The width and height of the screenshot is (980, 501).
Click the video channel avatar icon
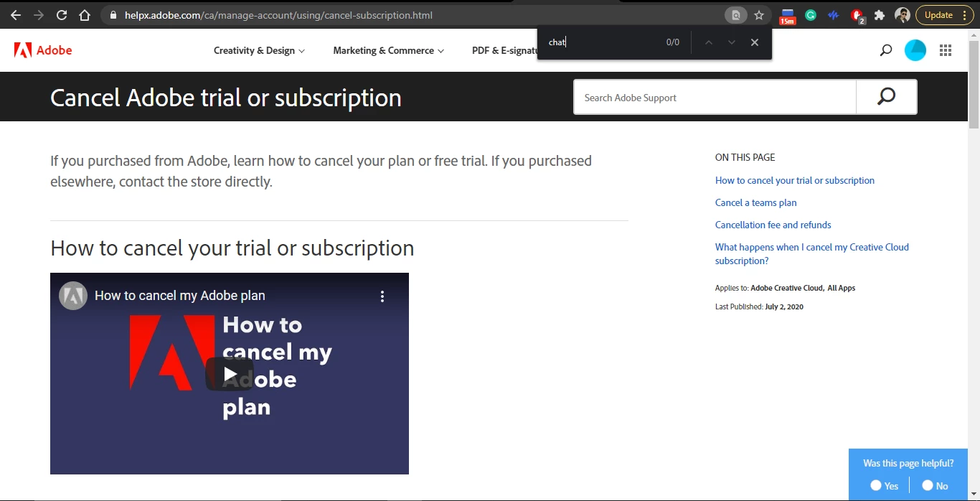[73, 296]
